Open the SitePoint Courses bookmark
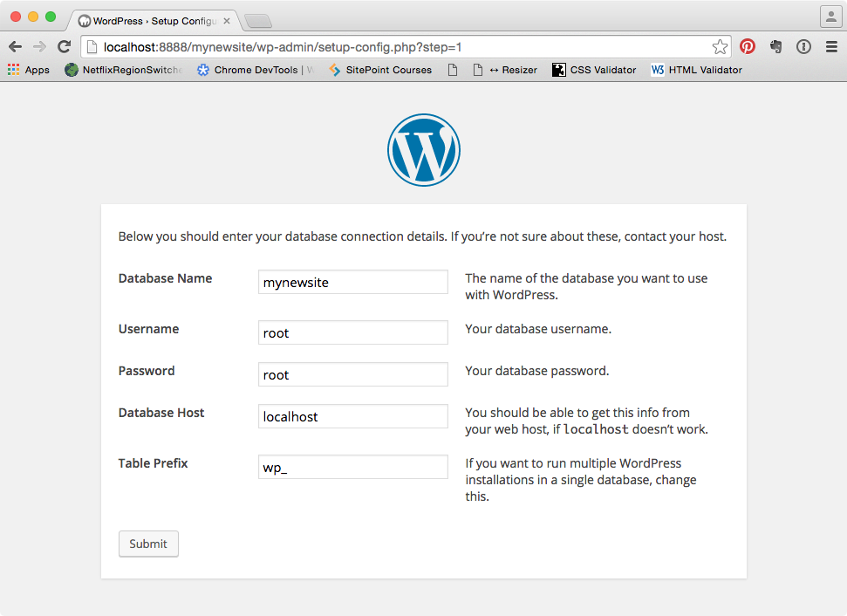Image resolution: width=847 pixels, height=616 pixels. tap(380, 70)
